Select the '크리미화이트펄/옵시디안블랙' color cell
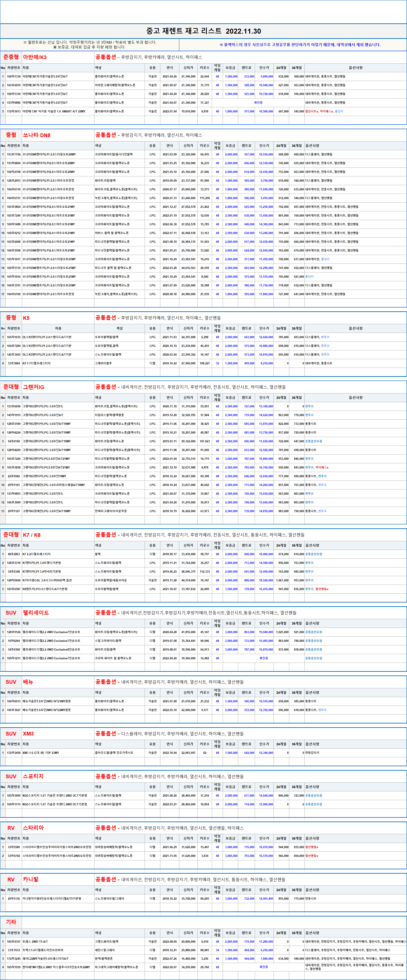This screenshot has width=407, height=980. coord(119,155)
